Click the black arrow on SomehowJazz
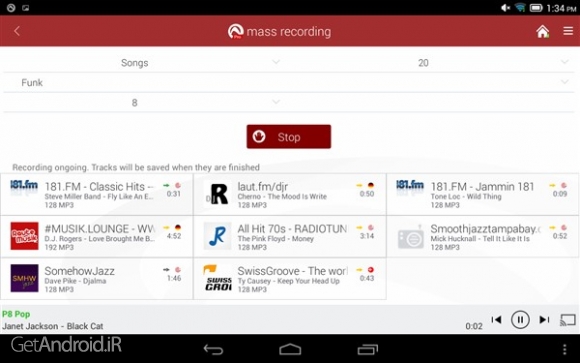This screenshot has width=580, height=363. pos(166,270)
